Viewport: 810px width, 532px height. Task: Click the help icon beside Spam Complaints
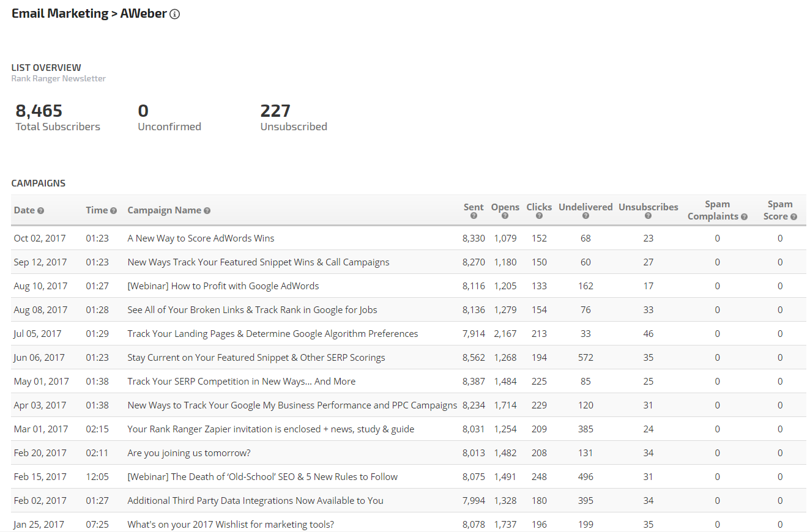click(745, 216)
